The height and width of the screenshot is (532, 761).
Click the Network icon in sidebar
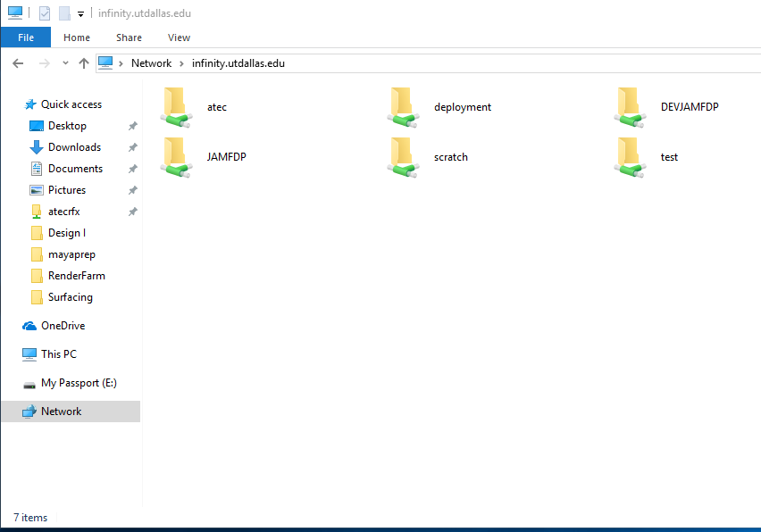29,411
